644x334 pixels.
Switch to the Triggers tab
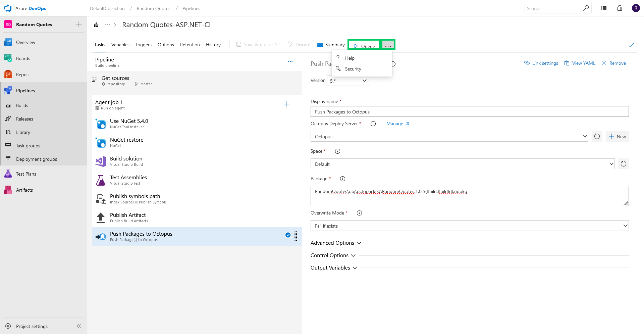click(144, 45)
